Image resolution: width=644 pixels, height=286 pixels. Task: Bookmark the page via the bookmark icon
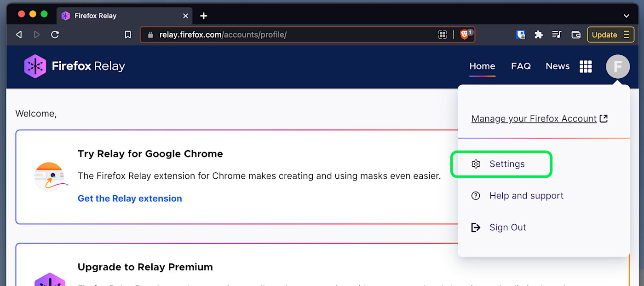coord(128,35)
